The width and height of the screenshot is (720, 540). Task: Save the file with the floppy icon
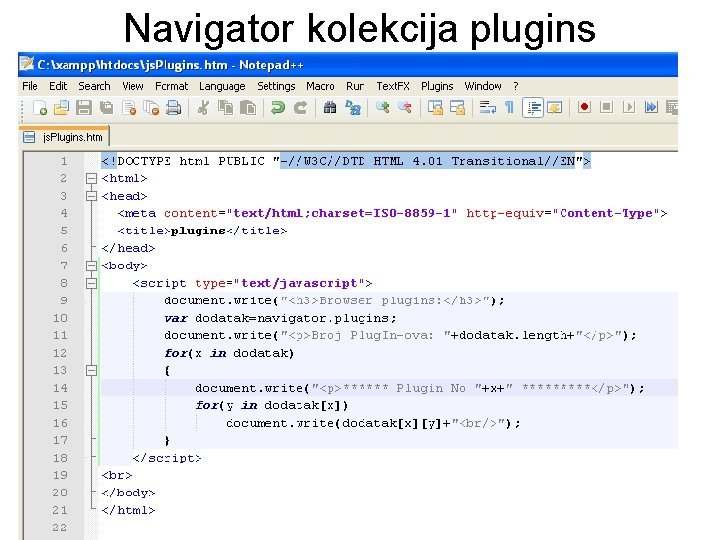pos(84,108)
